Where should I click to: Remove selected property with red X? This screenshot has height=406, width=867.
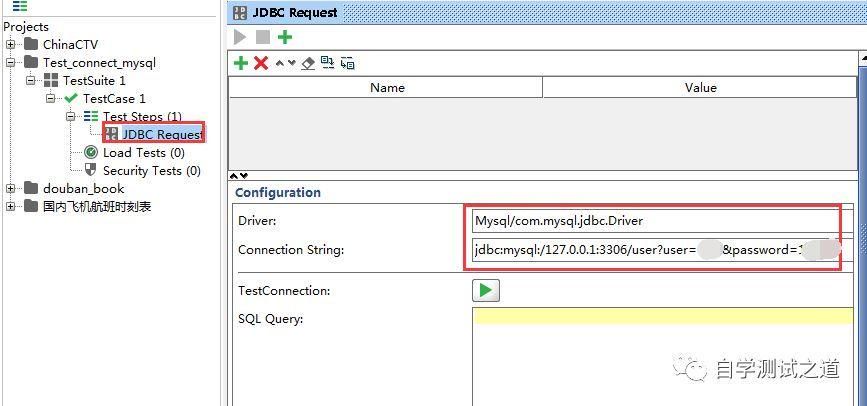click(x=261, y=63)
